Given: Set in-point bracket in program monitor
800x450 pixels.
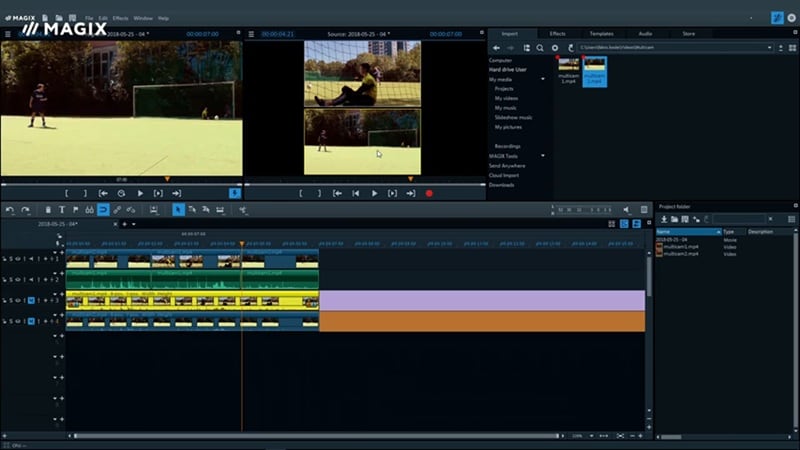Looking at the screenshot, I should (x=66, y=193).
